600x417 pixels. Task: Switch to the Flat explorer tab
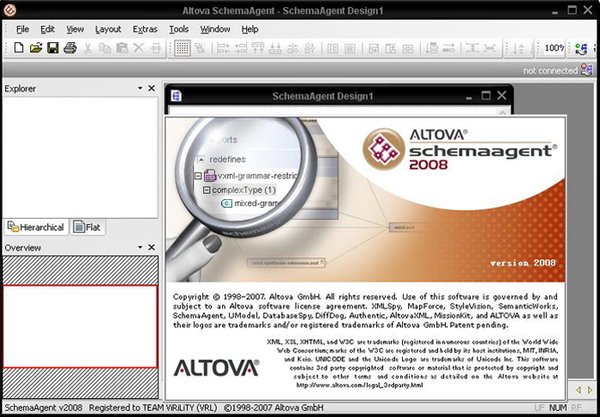click(x=87, y=227)
